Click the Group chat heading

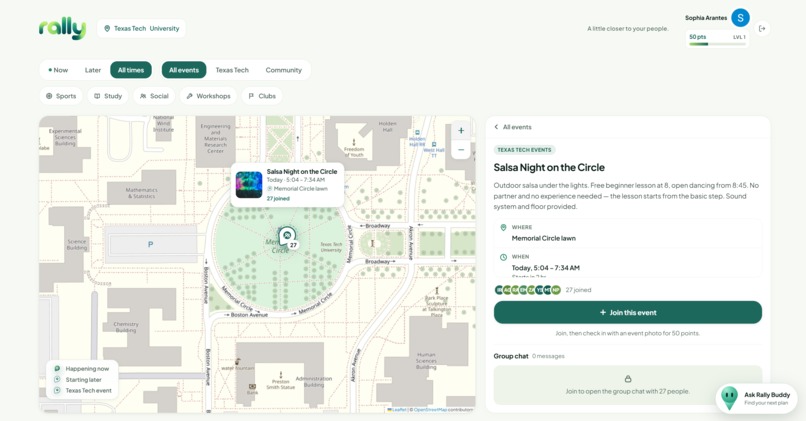511,356
